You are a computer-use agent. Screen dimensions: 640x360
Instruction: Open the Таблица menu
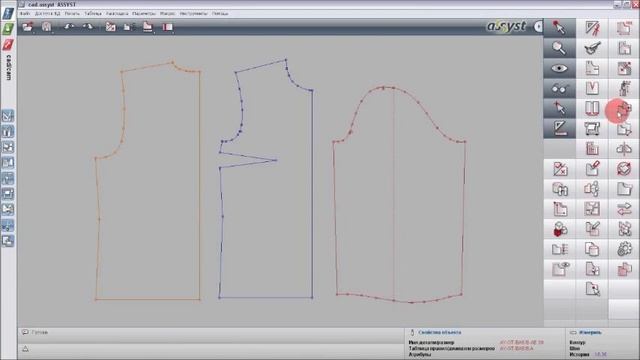93,13
